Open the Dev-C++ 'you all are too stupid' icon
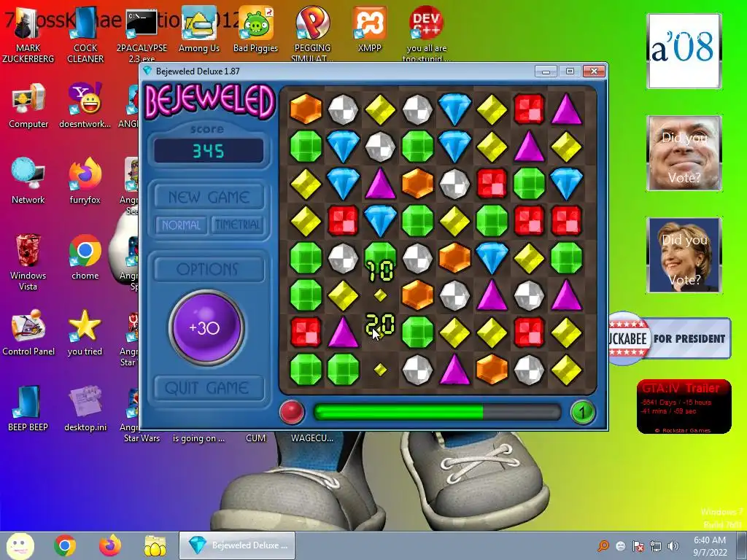Image resolution: width=747 pixels, height=560 pixels. [426, 34]
